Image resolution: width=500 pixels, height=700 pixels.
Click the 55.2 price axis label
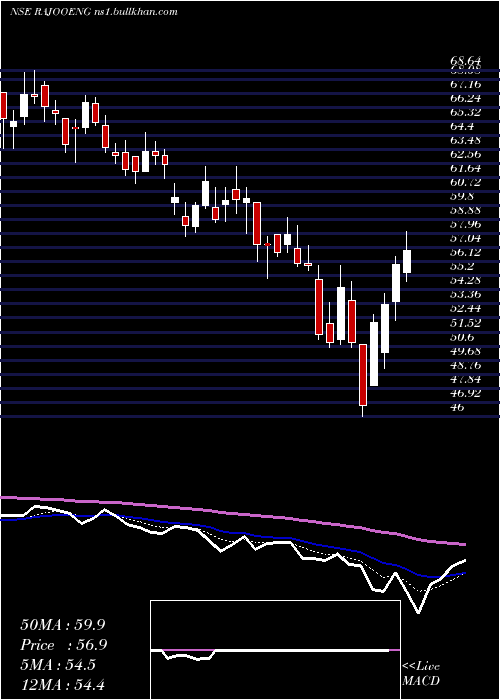[x=462, y=267]
